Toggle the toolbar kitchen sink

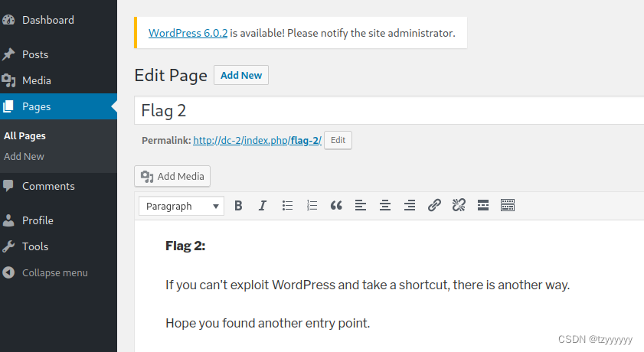508,206
